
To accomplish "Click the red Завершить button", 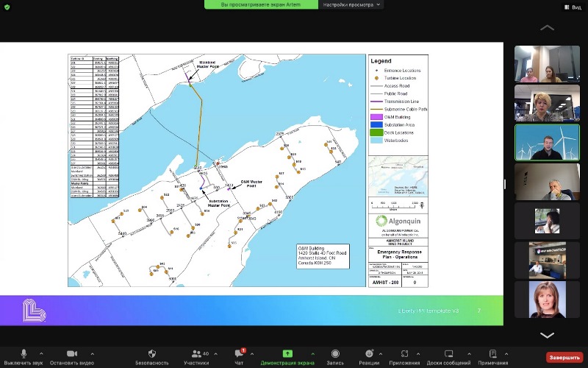I will click(563, 357).
